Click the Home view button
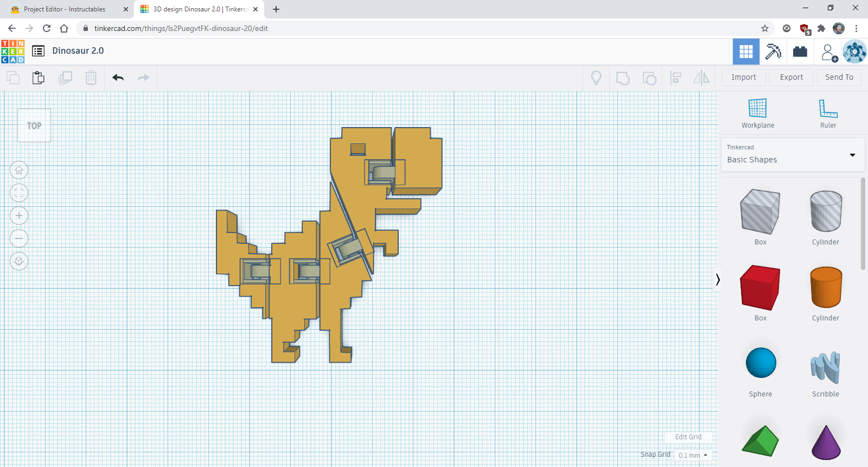 [x=19, y=170]
